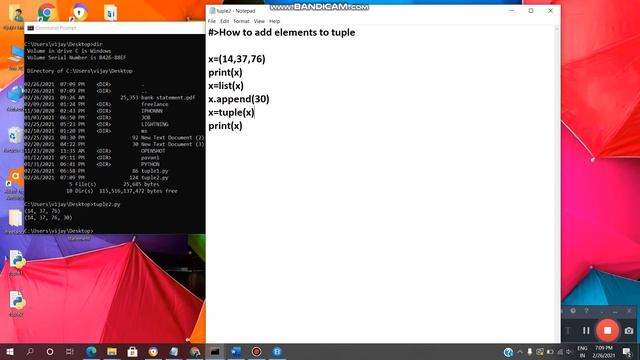Click the line 'x.append(30)' in Notepad
The width and height of the screenshot is (640, 360).
[x=239, y=99]
